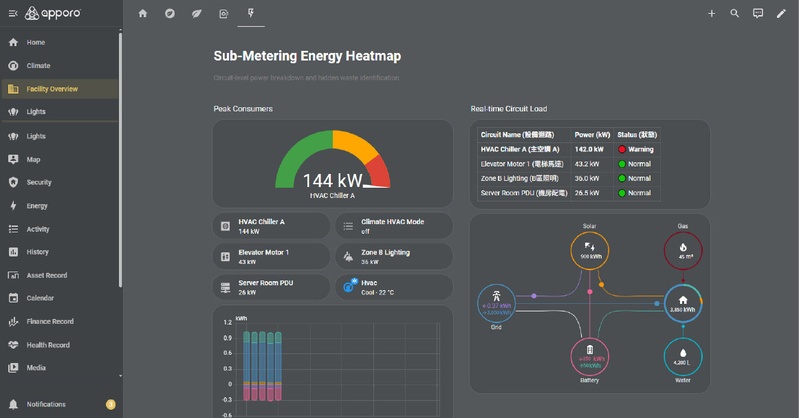Click the Calendar icon in sidebar

pyautogui.click(x=13, y=298)
